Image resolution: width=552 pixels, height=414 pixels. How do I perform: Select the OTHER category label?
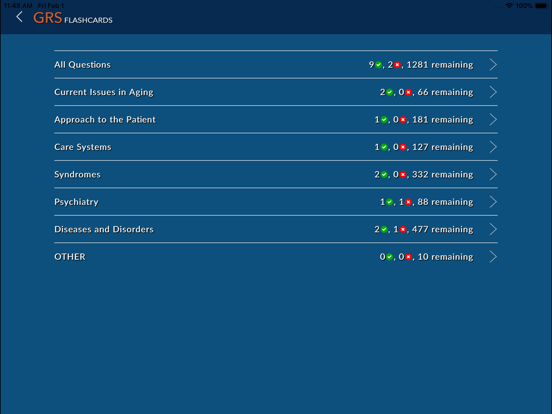tap(70, 257)
